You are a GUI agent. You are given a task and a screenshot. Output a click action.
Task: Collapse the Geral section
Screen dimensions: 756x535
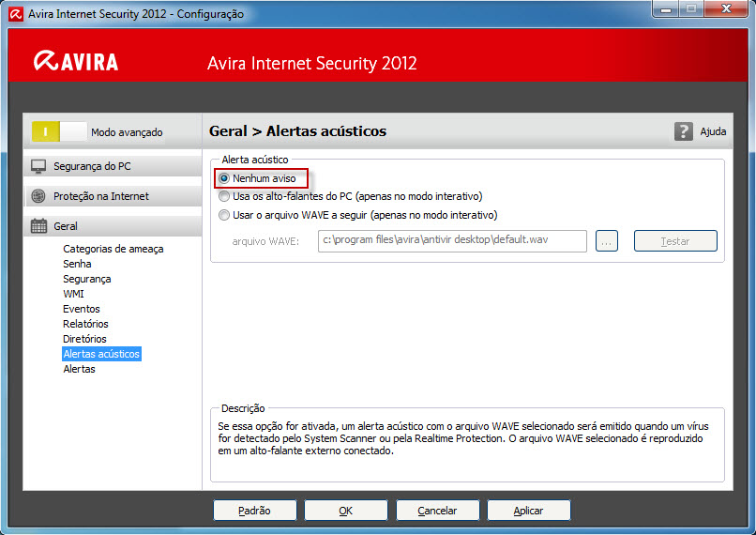pyautogui.click(x=113, y=226)
